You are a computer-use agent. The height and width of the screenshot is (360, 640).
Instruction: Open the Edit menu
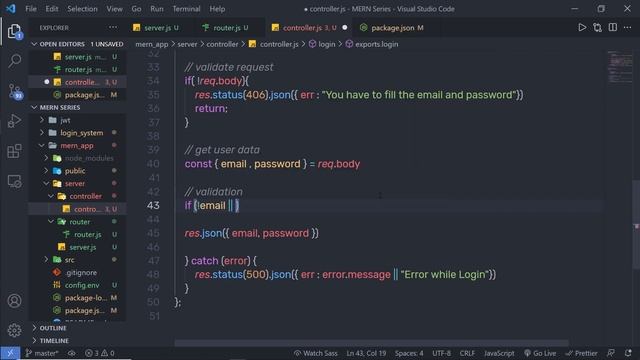coord(52,9)
